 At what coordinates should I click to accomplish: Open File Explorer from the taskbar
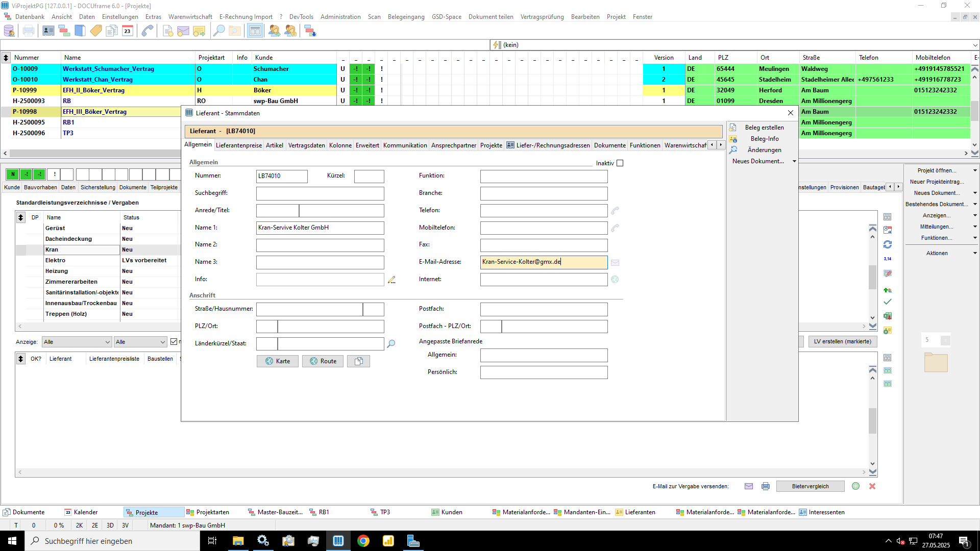click(x=238, y=541)
